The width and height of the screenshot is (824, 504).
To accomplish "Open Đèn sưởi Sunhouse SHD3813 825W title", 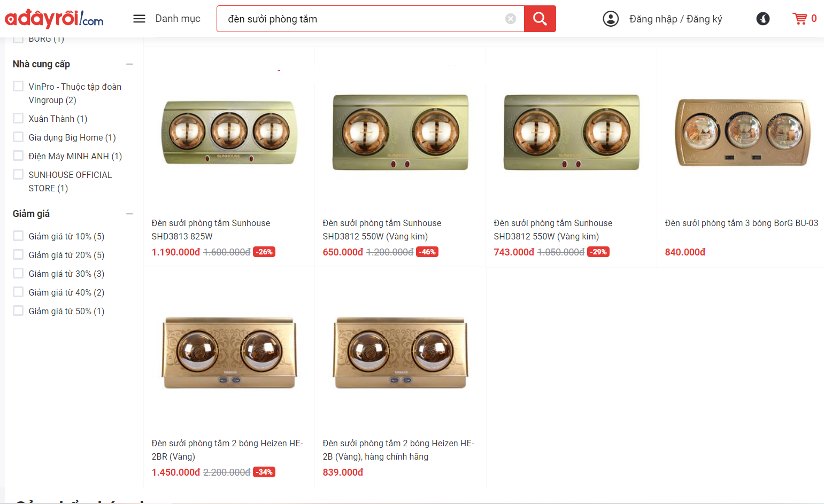I will point(211,230).
